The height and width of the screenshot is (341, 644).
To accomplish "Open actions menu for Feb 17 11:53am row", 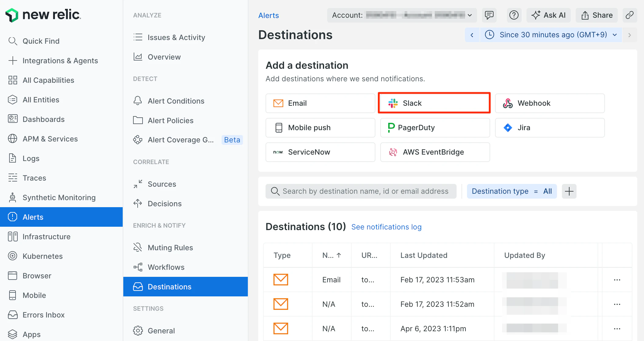I will (617, 280).
